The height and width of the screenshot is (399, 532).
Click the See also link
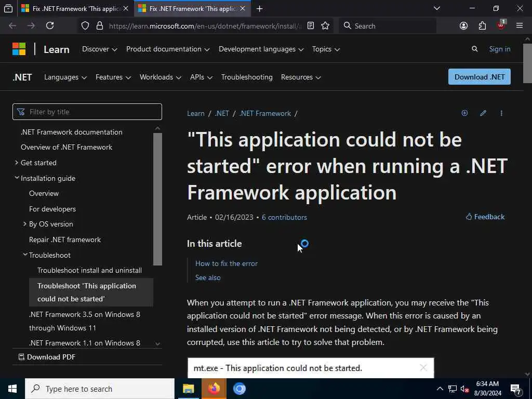pyautogui.click(x=208, y=277)
